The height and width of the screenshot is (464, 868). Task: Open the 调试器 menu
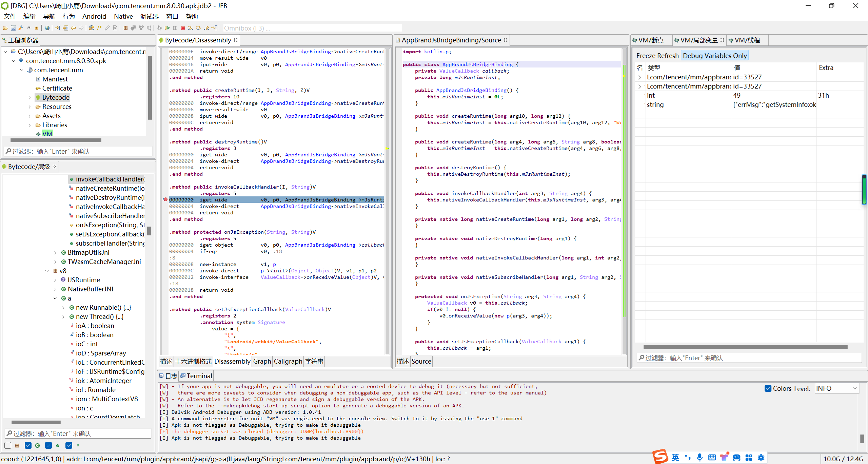click(150, 16)
